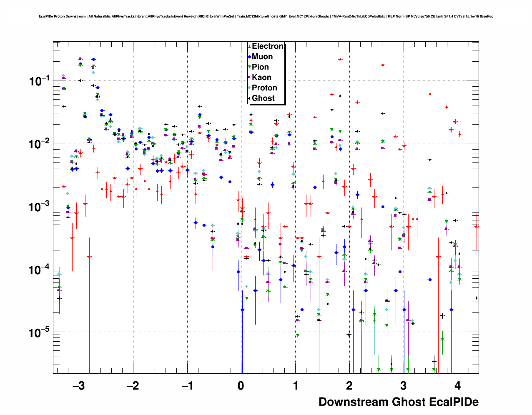532x415 pixels.
Task: Click the blue Muon marker in legend
Action: tap(249, 57)
